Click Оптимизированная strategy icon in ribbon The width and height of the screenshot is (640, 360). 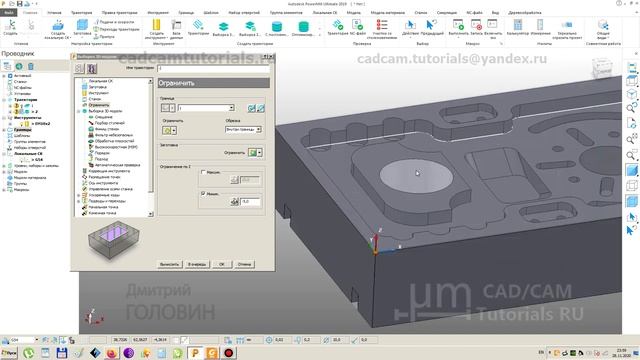[303, 27]
